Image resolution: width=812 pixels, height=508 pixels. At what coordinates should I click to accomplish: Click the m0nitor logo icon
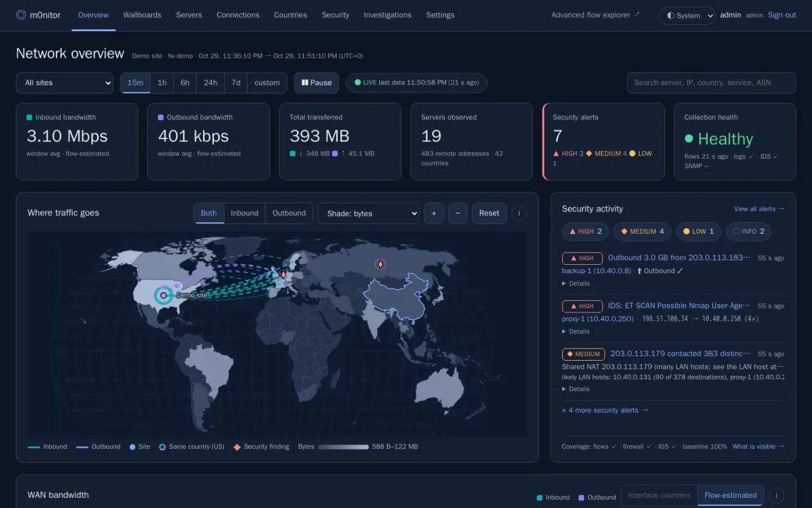click(x=21, y=15)
